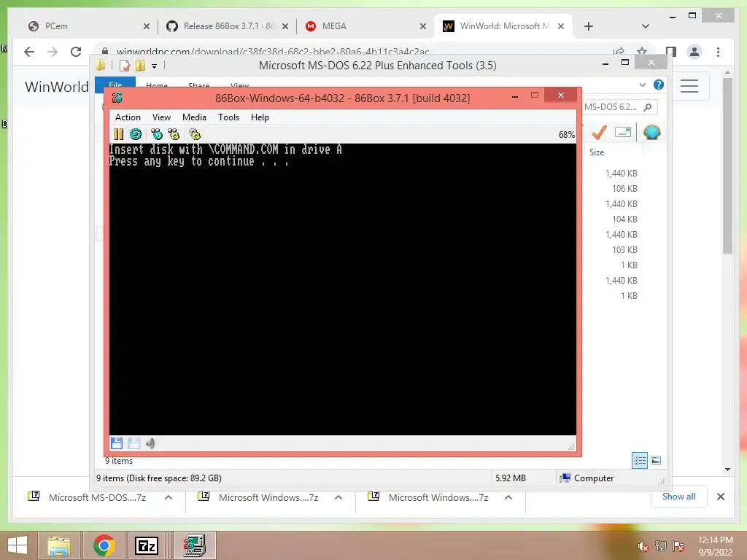
Task: Open 7-Zip from taskbar
Action: 147,545
